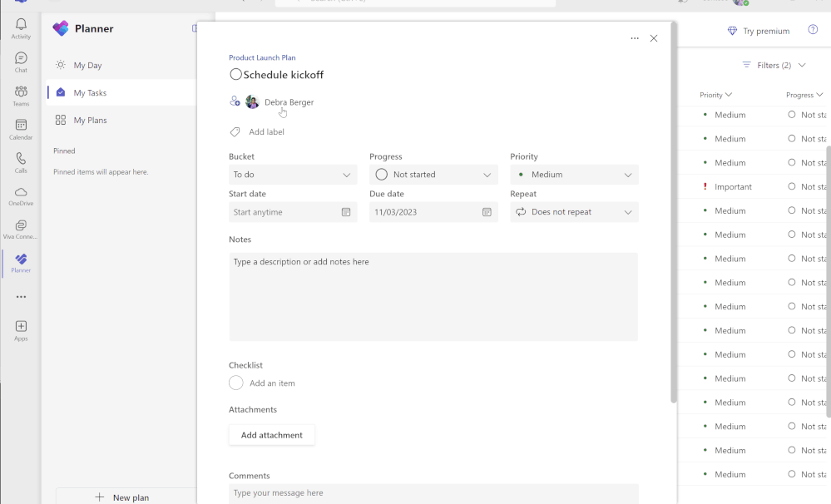Expand the Does not repeat dropdown
This screenshot has width=831, height=504.
(573, 212)
